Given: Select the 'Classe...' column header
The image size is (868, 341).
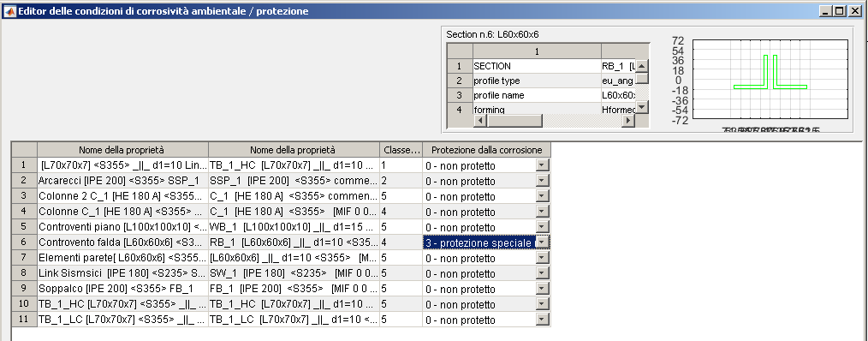Looking at the screenshot, I should point(401,150).
